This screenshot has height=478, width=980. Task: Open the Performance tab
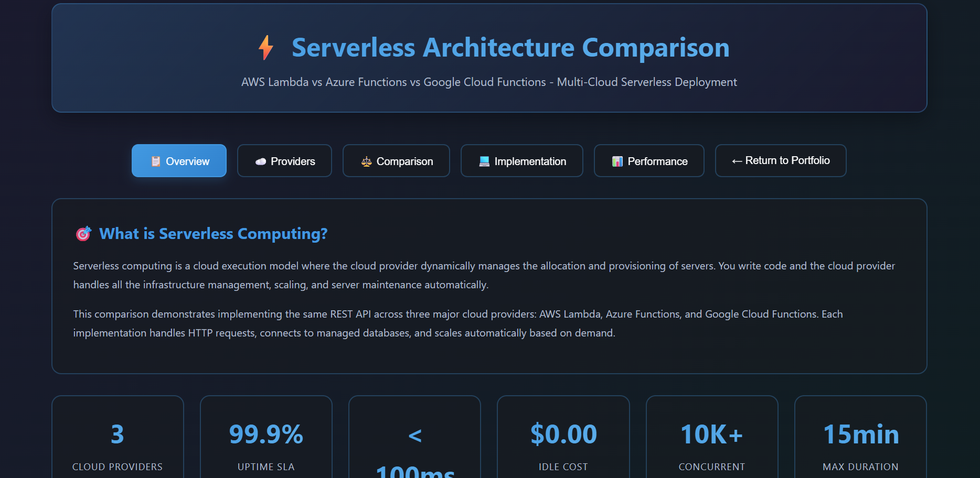649,161
